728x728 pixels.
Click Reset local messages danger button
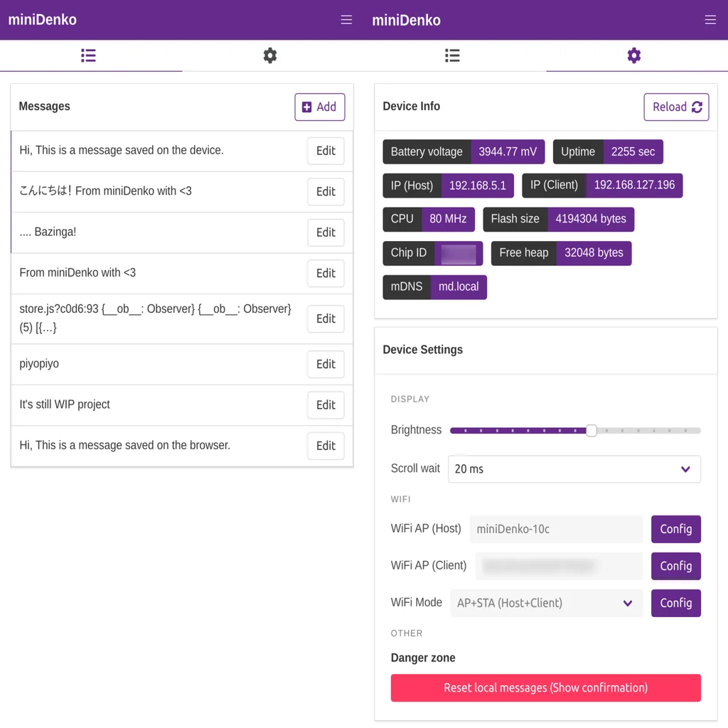[x=545, y=687]
